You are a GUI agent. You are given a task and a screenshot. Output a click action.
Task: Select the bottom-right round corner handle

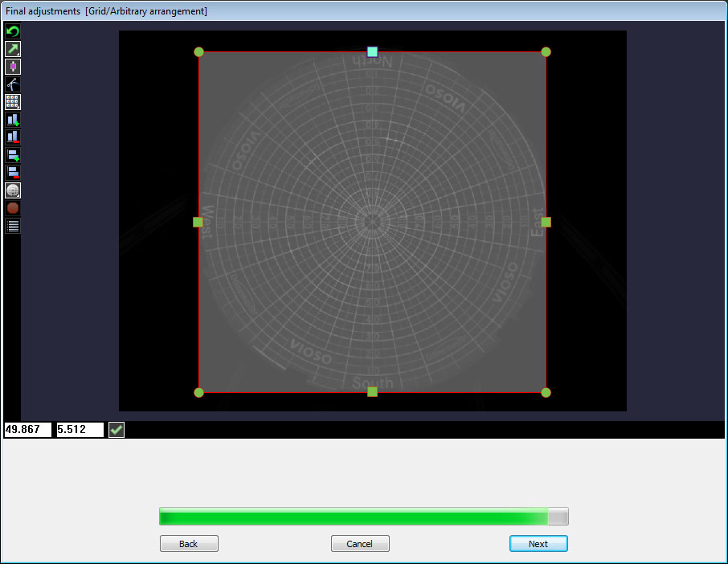click(546, 393)
